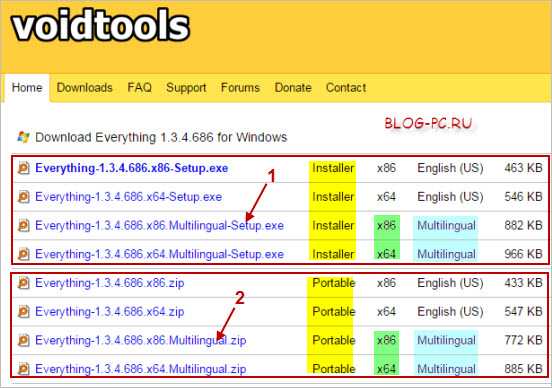Click highlighted 'x86' cell in 772 KB row
Viewport: 552px width, 388px height.
(386, 340)
